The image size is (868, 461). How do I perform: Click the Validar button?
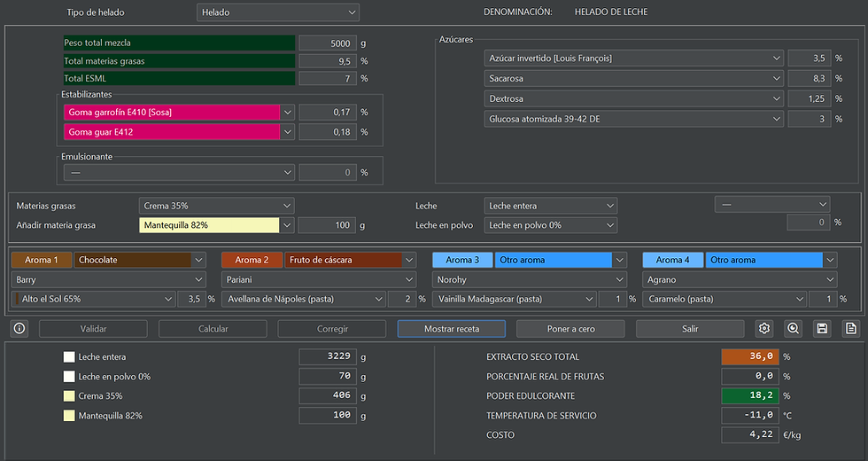[93, 329]
